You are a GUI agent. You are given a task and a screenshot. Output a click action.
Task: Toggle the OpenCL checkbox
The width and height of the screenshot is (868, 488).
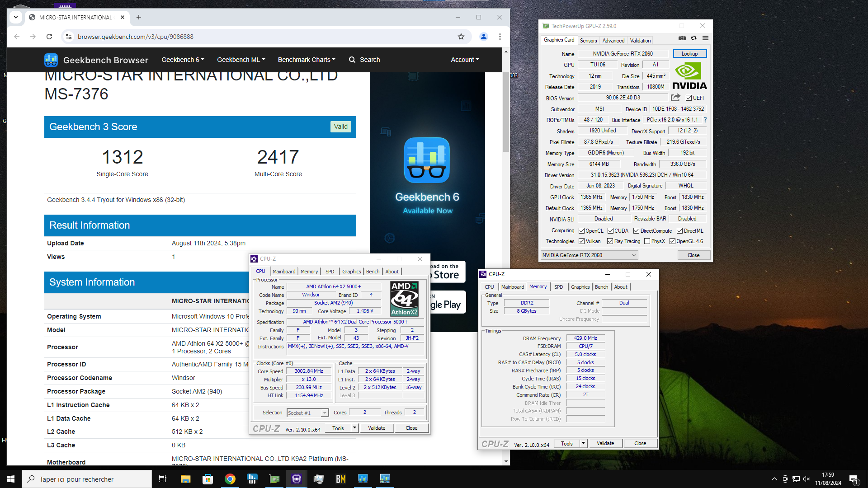[582, 231]
